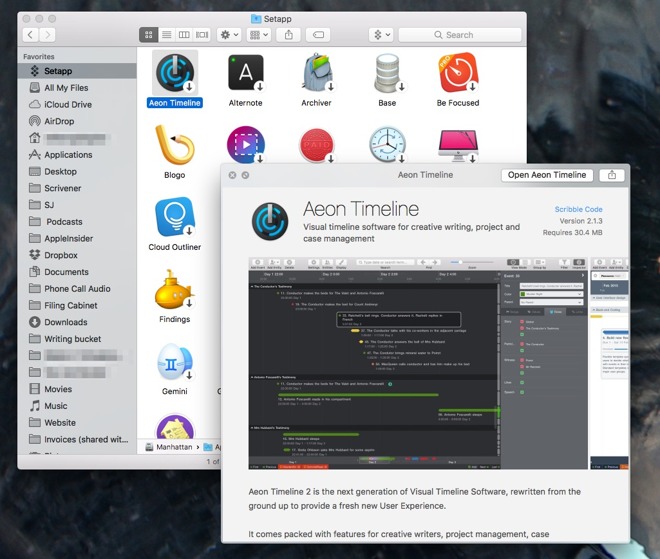The height and width of the screenshot is (559, 660).
Task: Select the Be Focused app icon
Action: [x=458, y=72]
